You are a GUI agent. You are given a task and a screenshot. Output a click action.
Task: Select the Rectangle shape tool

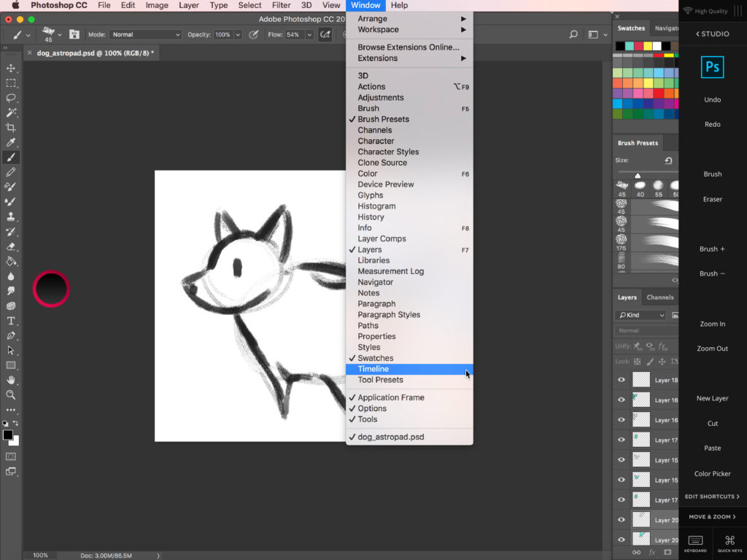pyautogui.click(x=11, y=365)
